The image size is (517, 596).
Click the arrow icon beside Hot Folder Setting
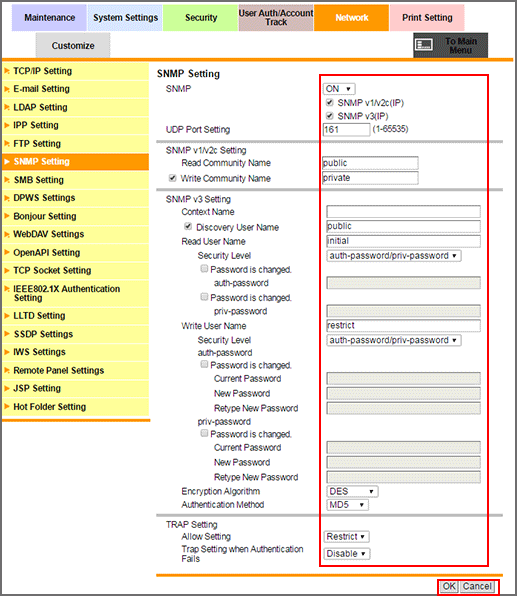coord(7,407)
